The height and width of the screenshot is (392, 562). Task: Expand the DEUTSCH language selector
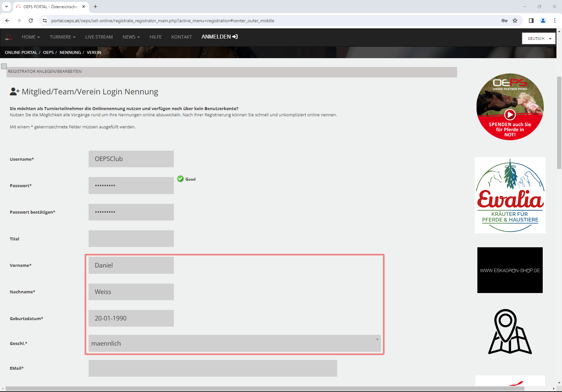tap(538, 39)
